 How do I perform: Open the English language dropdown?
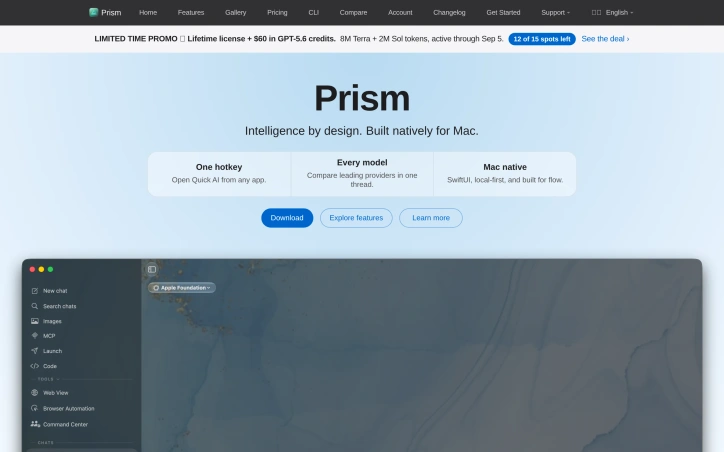(x=619, y=12)
